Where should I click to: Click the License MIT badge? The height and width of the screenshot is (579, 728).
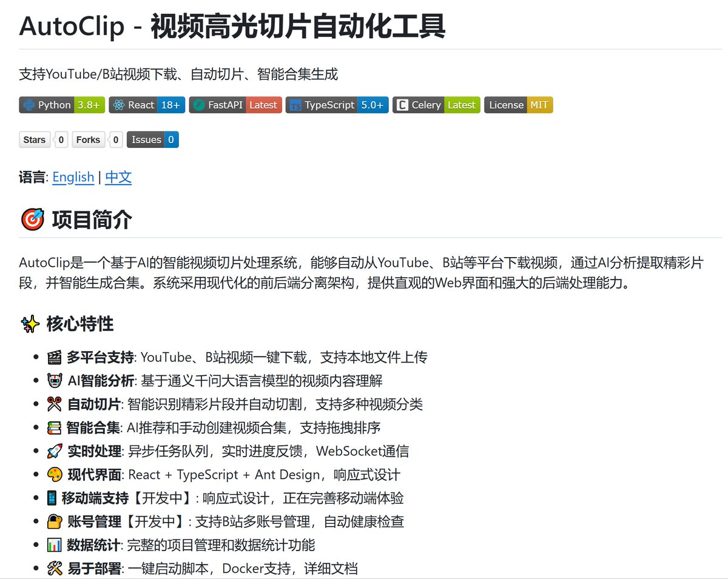(x=519, y=105)
